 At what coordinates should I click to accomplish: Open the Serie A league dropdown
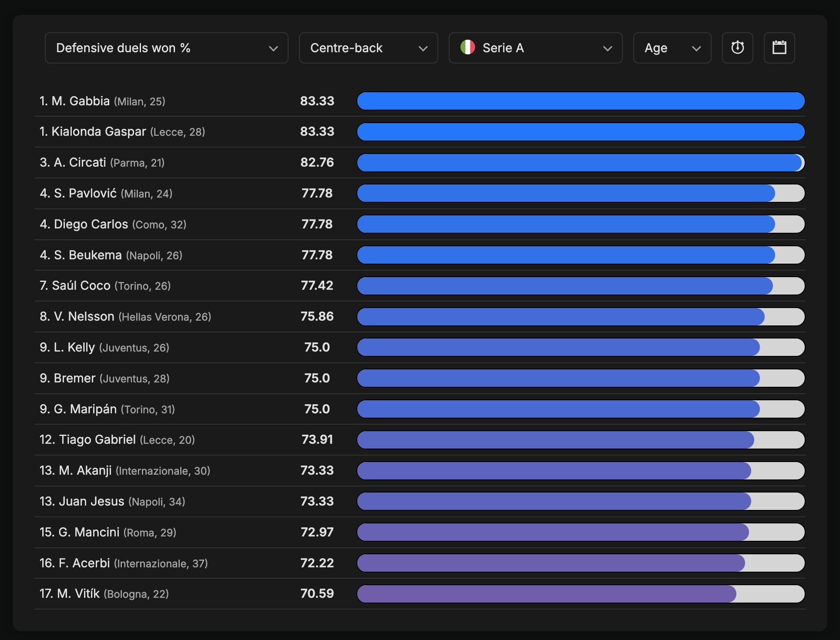535,48
